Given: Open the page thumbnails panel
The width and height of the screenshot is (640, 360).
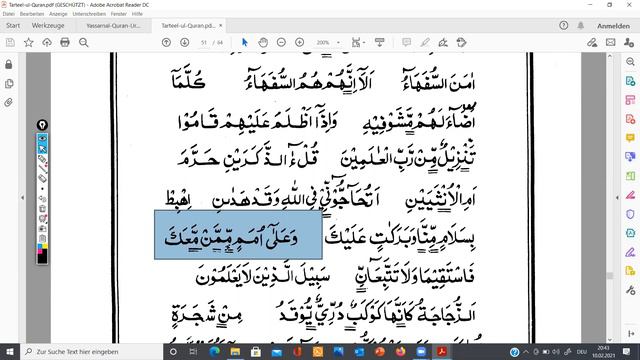Looking at the screenshot, I should pyautogui.click(x=9, y=84).
